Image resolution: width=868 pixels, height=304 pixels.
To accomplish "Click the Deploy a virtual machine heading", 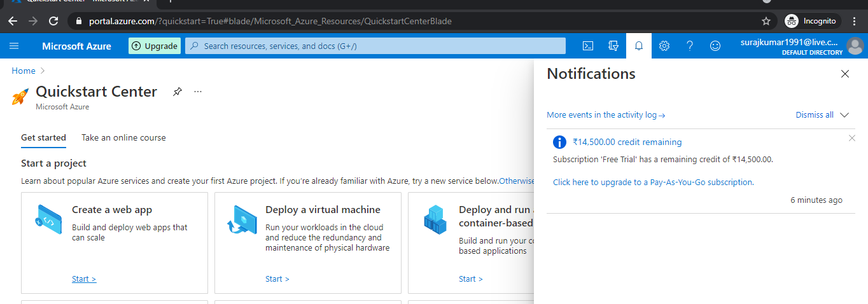I will coord(323,210).
